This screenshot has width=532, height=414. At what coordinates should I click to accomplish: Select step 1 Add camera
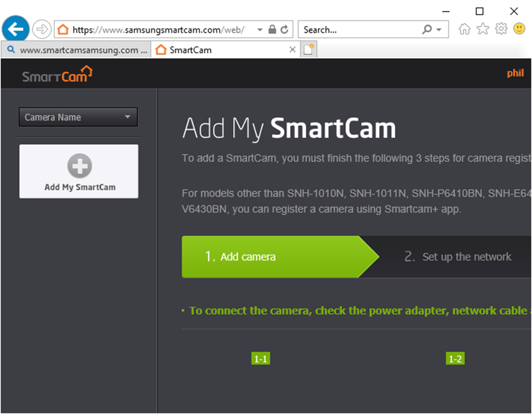280,257
